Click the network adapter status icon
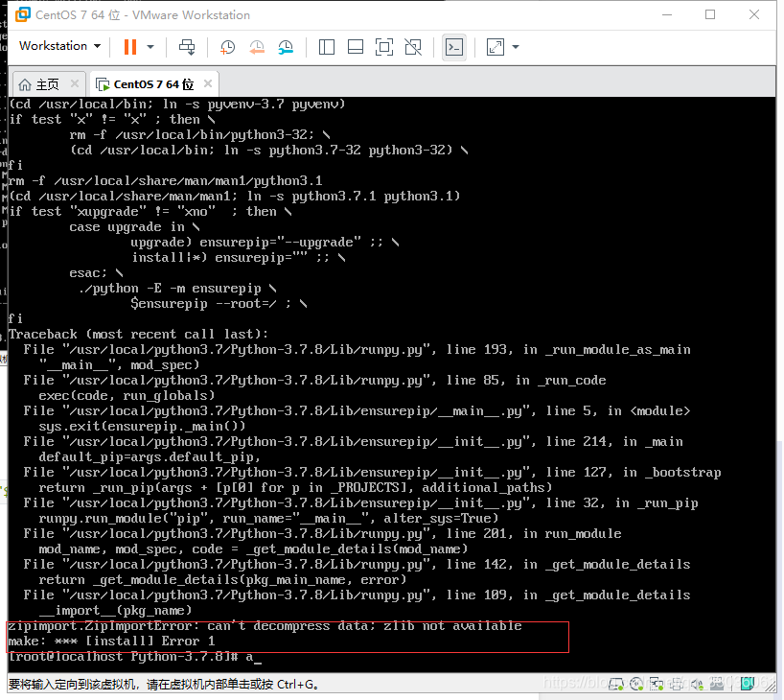The image size is (784, 700). 657,683
